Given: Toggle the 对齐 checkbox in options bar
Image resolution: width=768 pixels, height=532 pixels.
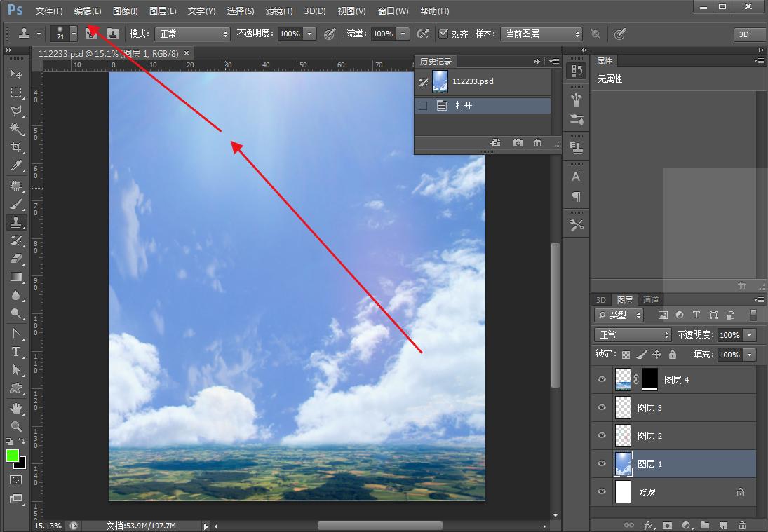Looking at the screenshot, I should coord(444,33).
